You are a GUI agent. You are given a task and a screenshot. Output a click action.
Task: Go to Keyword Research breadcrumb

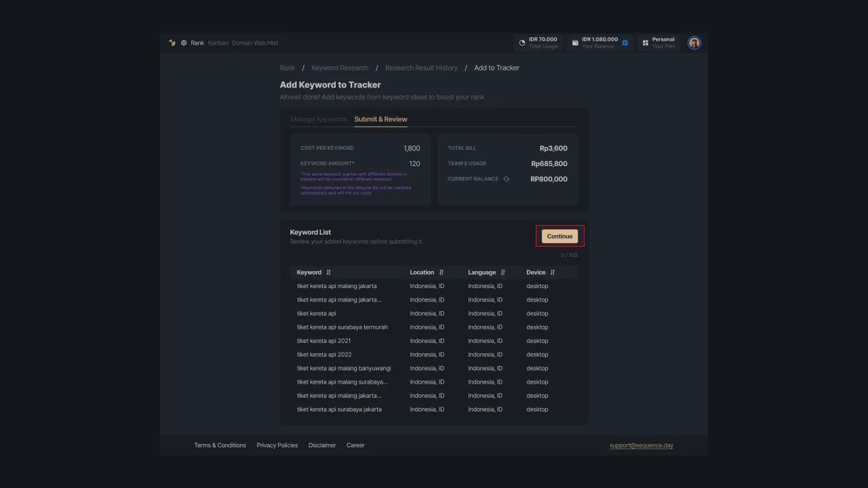click(x=340, y=68)
